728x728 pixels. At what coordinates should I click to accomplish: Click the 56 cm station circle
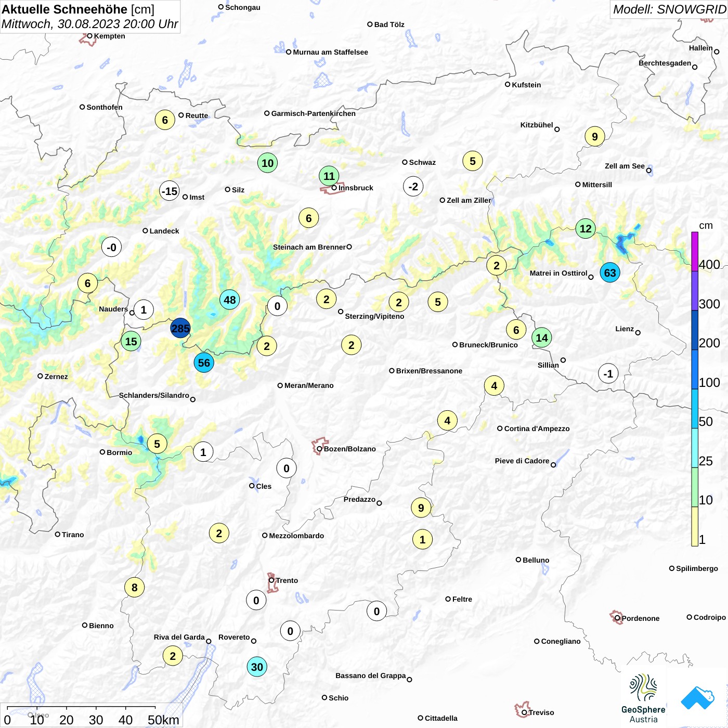tap(204, 362)
